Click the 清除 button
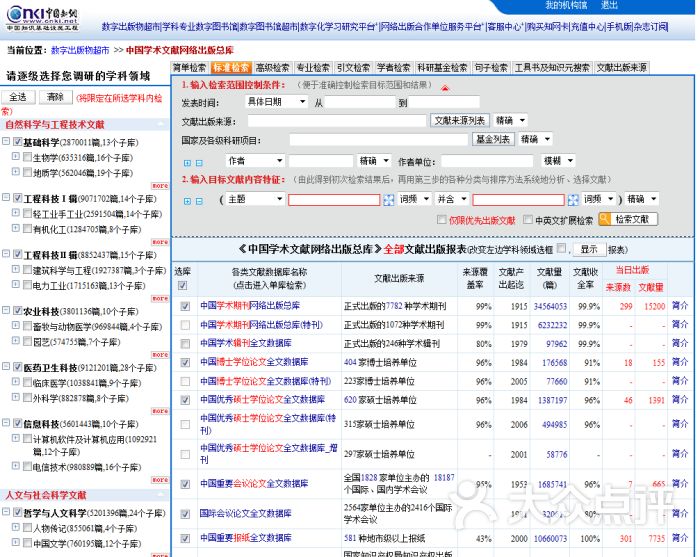The image size is (700, 557). point(55,97)
